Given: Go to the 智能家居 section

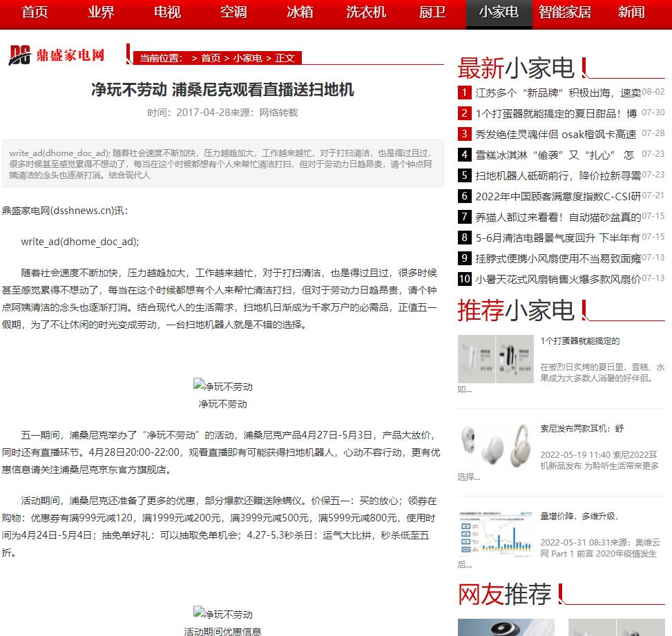Looking at the screenshot, I should 565,12.
